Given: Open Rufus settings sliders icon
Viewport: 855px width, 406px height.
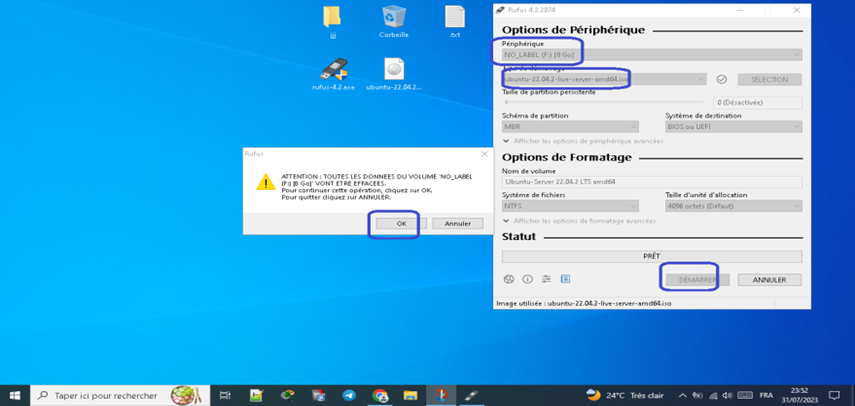Looking at the screenshot, I should (x=546, y=279).
